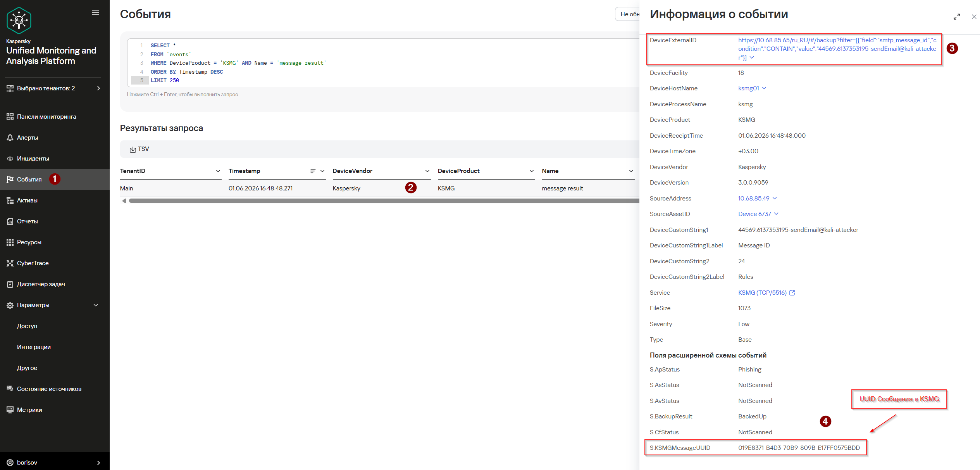Click inside the SQL query editor
The image size is (980, 470).
384,63
